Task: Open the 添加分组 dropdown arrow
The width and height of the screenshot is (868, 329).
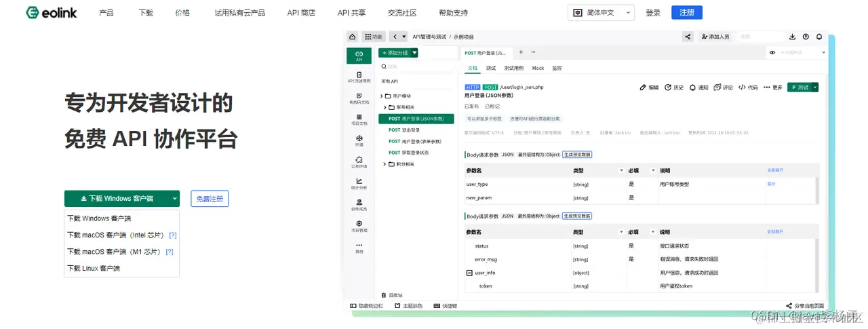Action: click(414, 53)
